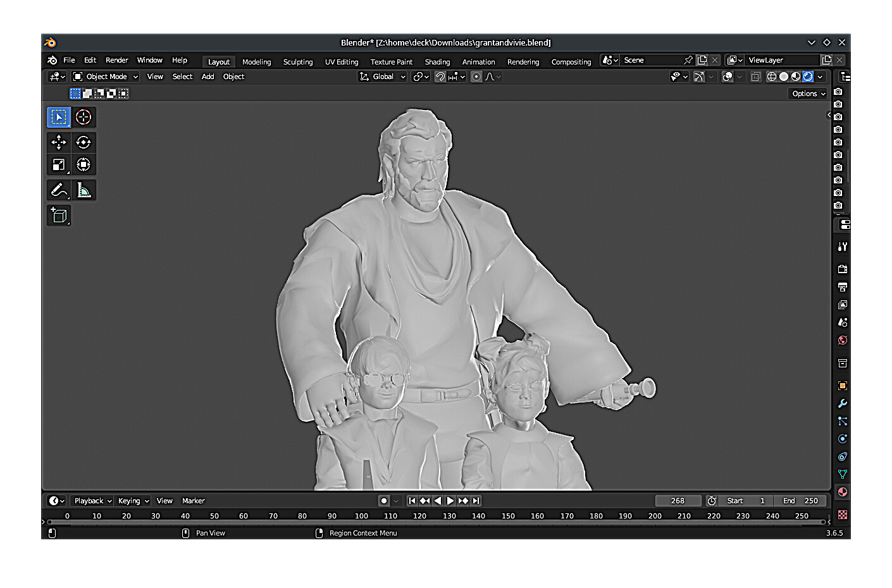This screenshot has width=892, height=588.
Task: Open the Playback popover
Action: pos(92,501)
